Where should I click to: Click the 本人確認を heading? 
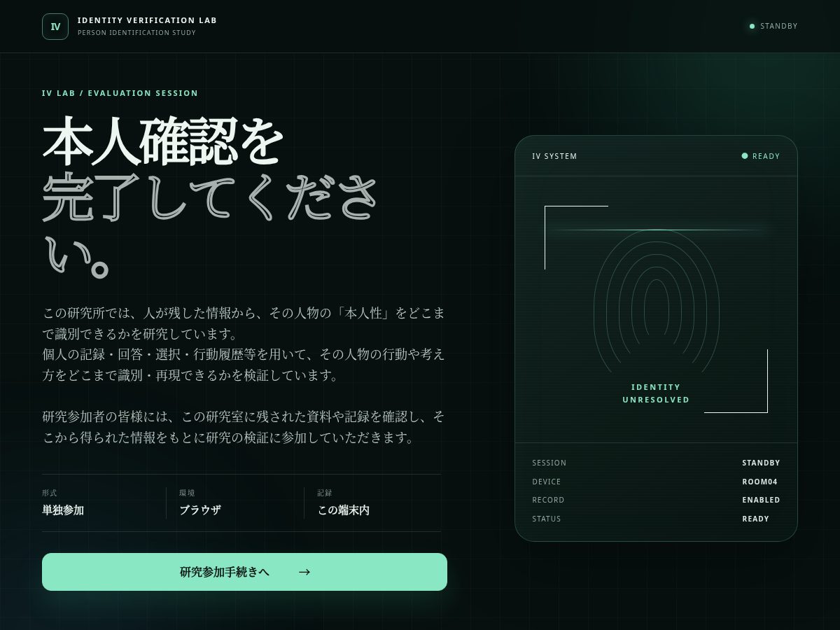coord(163,141)
